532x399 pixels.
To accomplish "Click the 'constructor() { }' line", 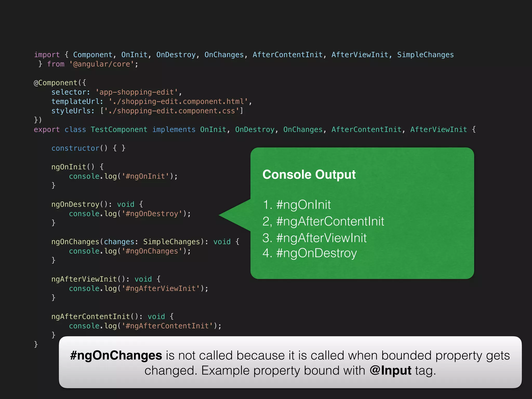I will click(88, 148).
